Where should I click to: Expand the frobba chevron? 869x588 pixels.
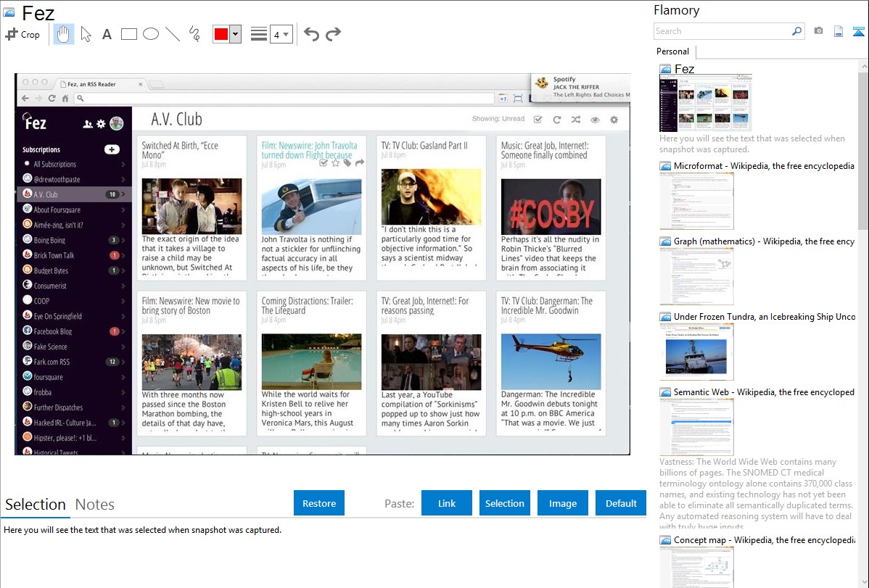pyautogui.click(x=123, y=392)
